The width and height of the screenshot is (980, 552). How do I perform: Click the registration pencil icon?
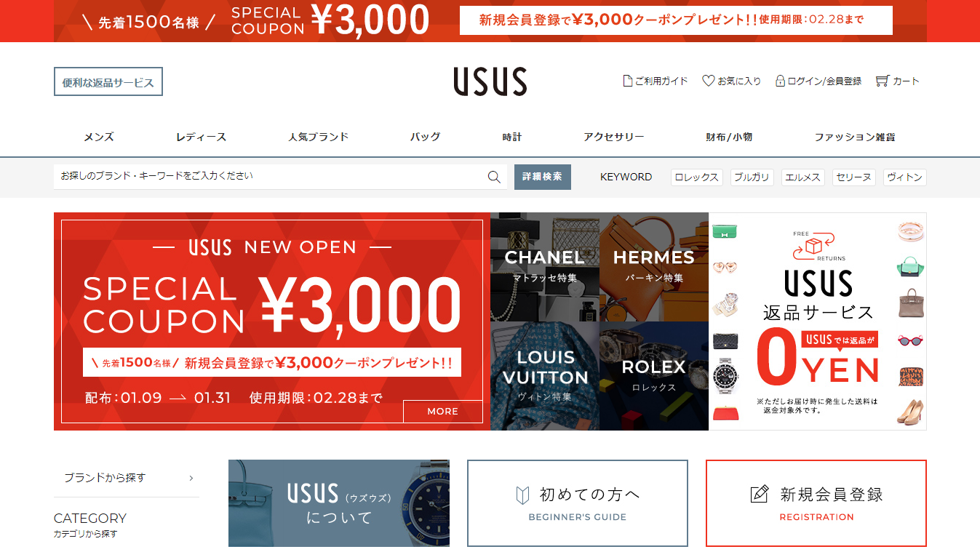[x=759, y=495]
